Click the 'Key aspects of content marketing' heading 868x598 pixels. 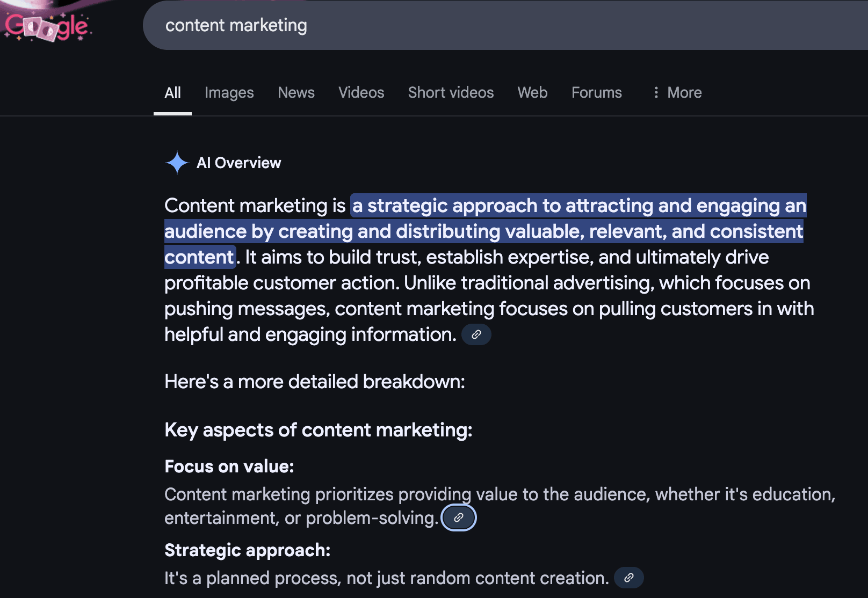(319, 430)
